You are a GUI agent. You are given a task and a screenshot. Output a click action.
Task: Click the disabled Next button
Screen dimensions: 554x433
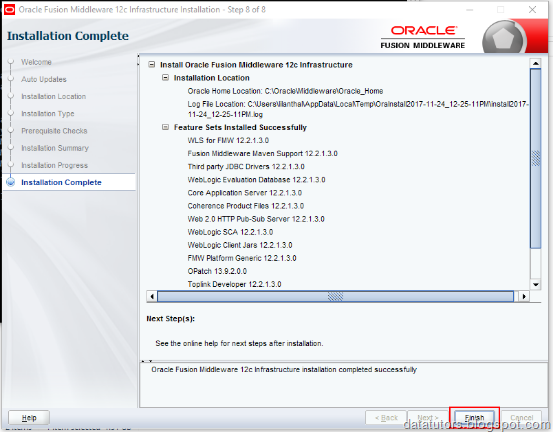pos(428,418)
